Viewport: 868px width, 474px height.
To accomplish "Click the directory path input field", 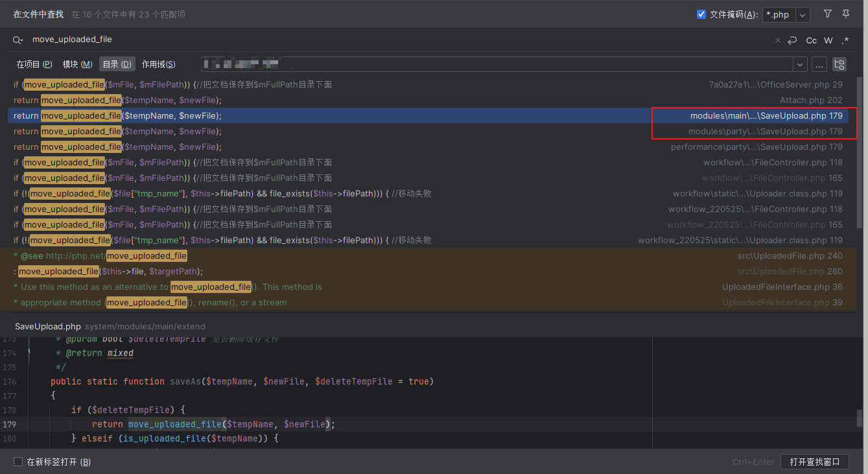I will (497, 64).
